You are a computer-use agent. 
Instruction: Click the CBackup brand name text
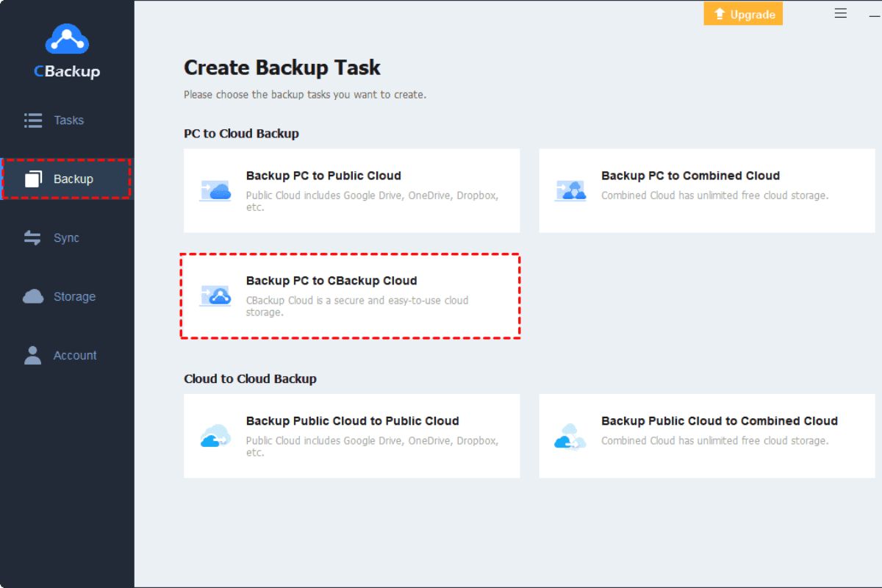point(67,71)
